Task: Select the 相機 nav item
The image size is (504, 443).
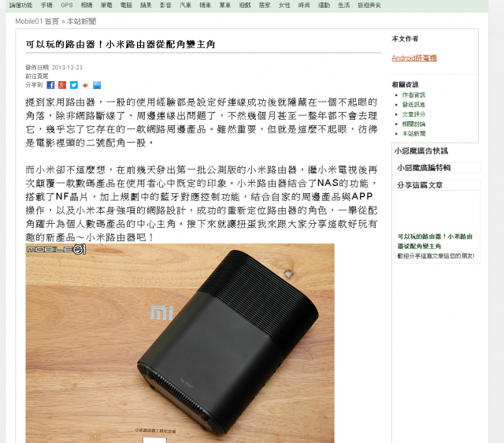Action: point(87,6)
